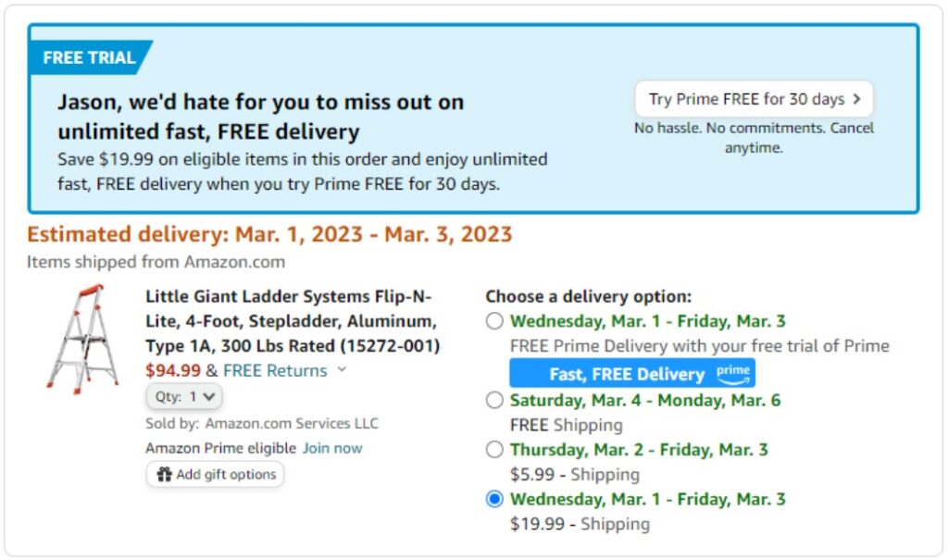
Task: Click the arrow on Try Prime button
Action: [x=856, y=99]
